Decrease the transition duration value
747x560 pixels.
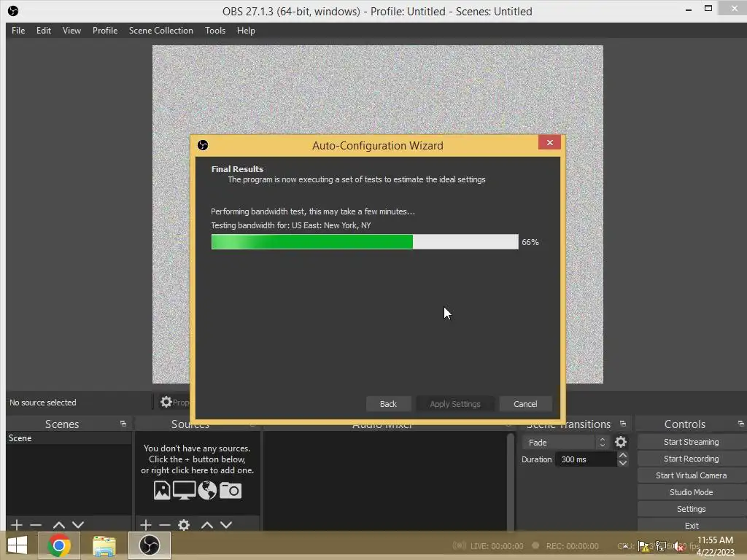[x=623, y=463]
